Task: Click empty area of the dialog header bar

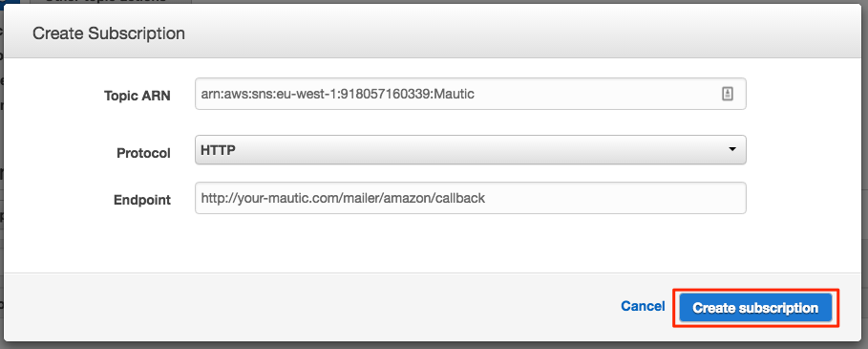Action: click(x=498, y=33)
